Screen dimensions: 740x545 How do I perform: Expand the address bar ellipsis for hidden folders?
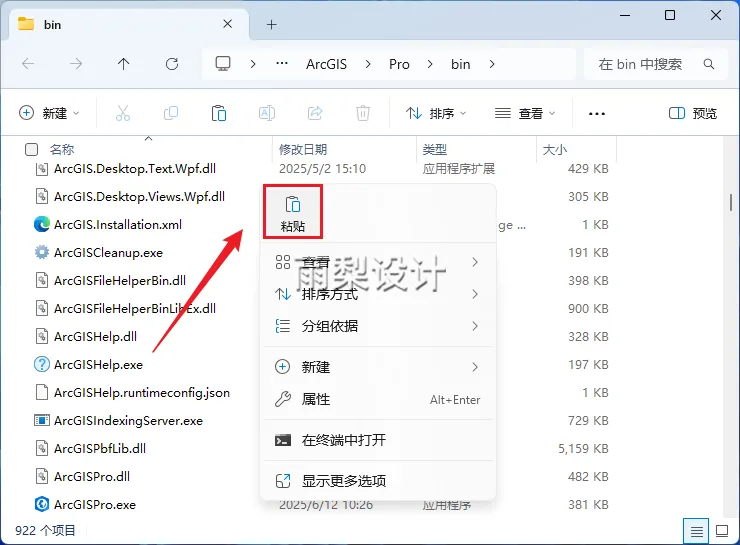click(282, 63)
